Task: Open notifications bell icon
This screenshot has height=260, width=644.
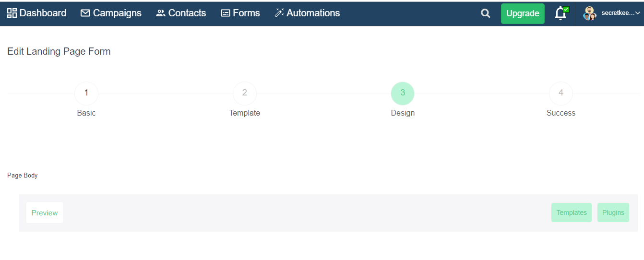Action: tap(561, 13)
